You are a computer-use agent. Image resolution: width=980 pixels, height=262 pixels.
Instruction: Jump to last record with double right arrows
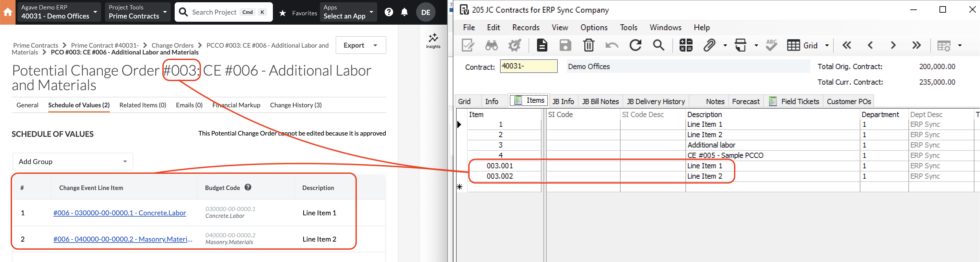[x=916, y=45]
